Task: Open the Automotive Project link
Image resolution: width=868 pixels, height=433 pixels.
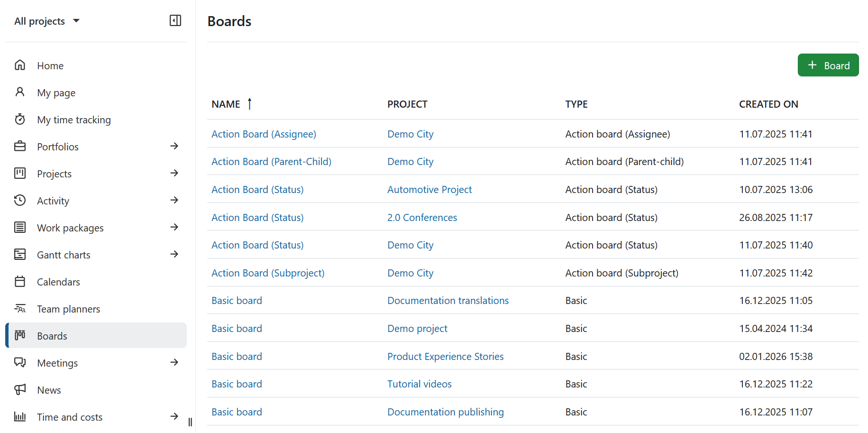Action: [429, 189]
